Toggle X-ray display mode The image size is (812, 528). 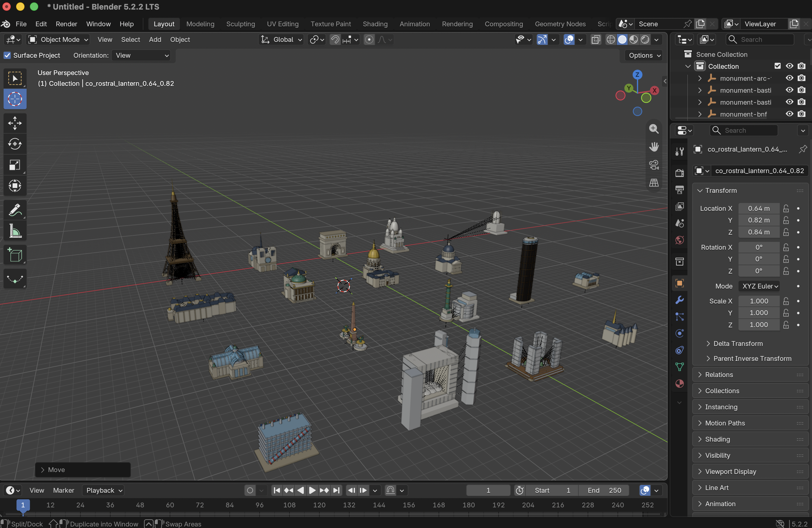tap(596, 40)
